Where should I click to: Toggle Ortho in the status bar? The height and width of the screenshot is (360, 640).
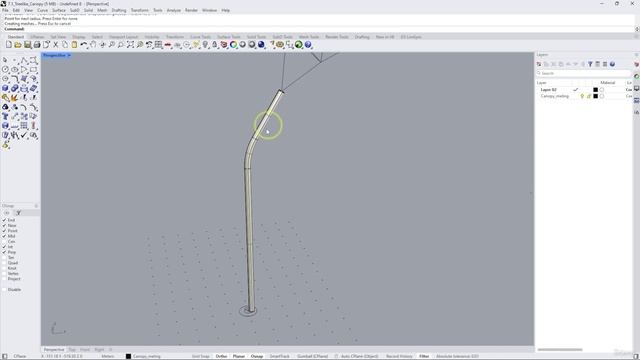click(221, 356)
